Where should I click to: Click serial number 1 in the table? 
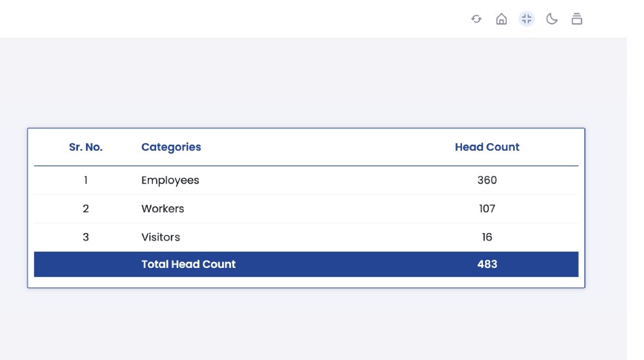[86, 180]
